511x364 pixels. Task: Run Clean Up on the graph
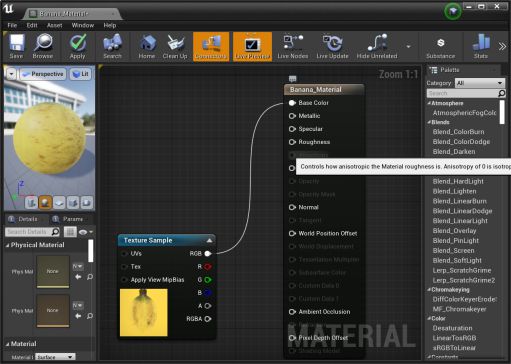175,47
